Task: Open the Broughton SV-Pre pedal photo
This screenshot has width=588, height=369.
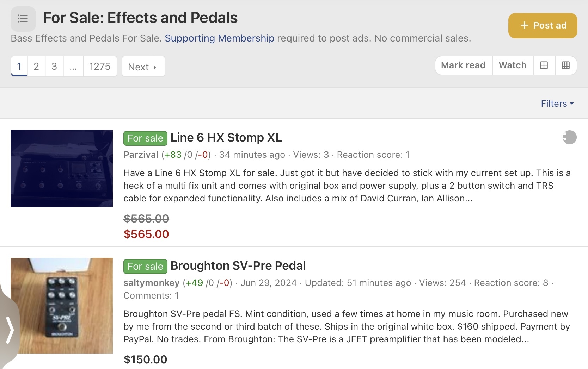Action: pyautogui.click(x=62, y=306)
